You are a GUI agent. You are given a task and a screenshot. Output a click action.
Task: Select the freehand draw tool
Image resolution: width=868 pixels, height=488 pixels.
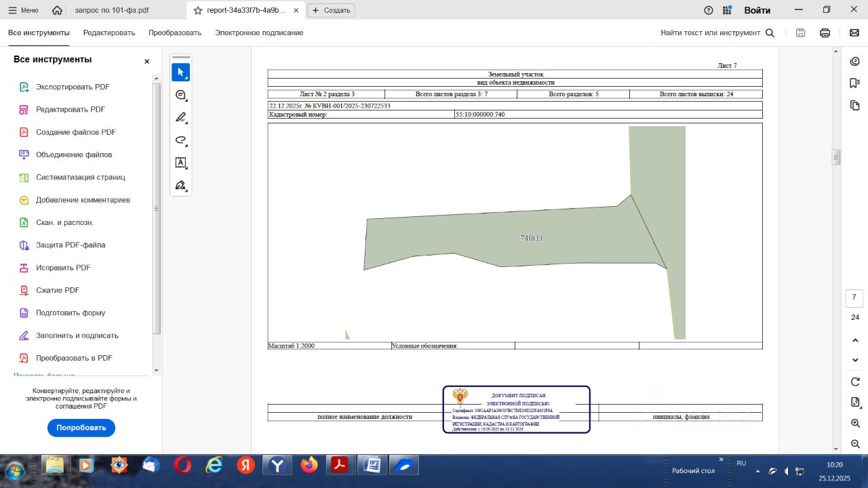pos(180,140)
